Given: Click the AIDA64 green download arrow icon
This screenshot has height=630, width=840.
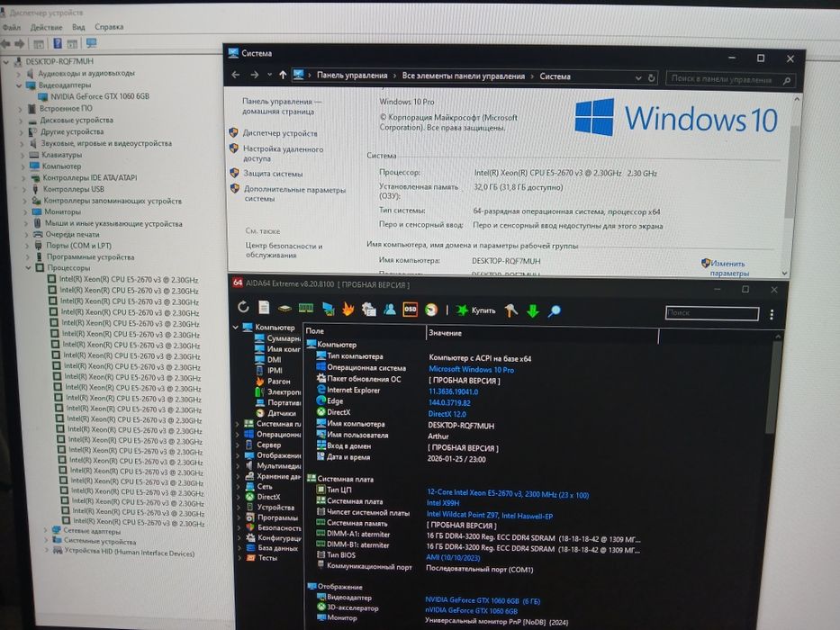Looking at the screenshot, I should pos(533,310).
